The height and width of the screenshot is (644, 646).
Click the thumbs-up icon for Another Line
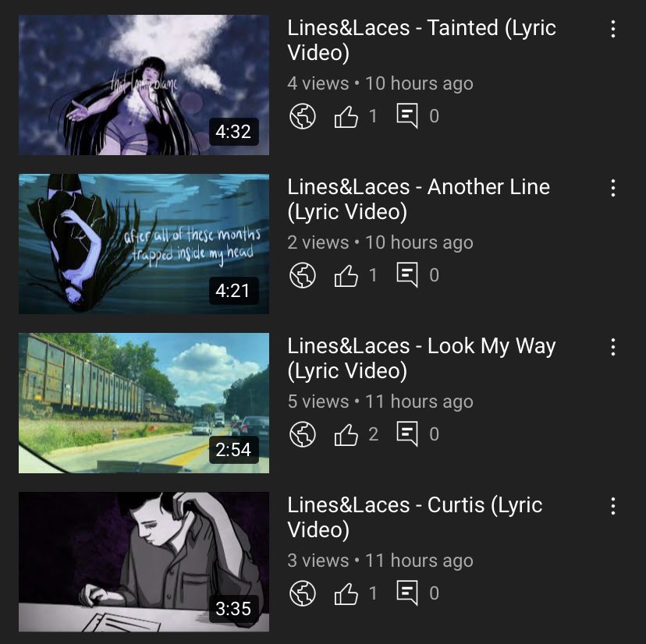(346, 275)
